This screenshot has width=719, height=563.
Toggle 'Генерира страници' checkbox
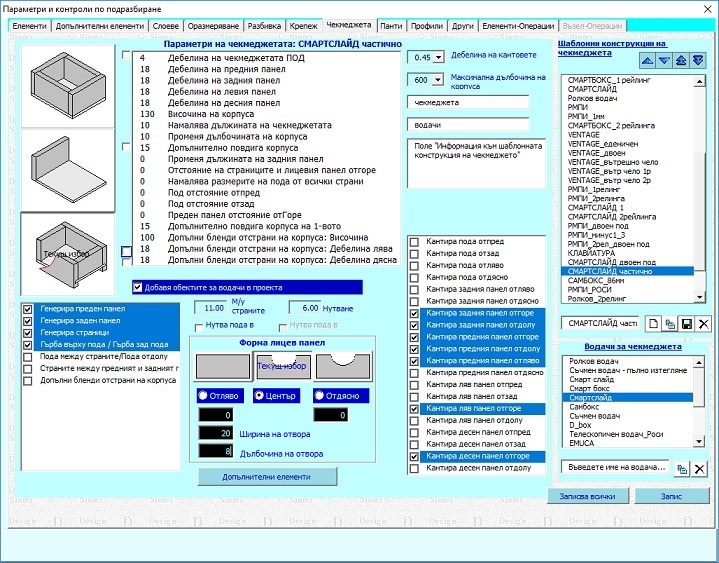tap(28, 333)
